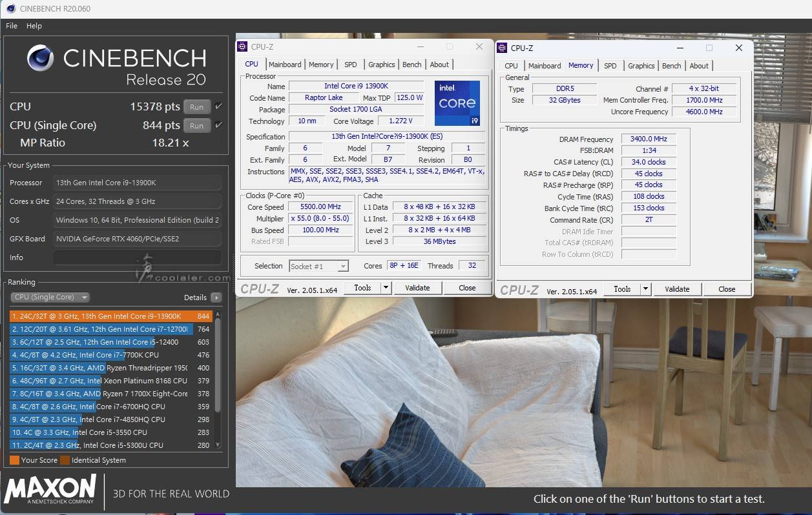
Task: Toggle the CPU (Single Core) test checkbox
Action: point(218,125)
